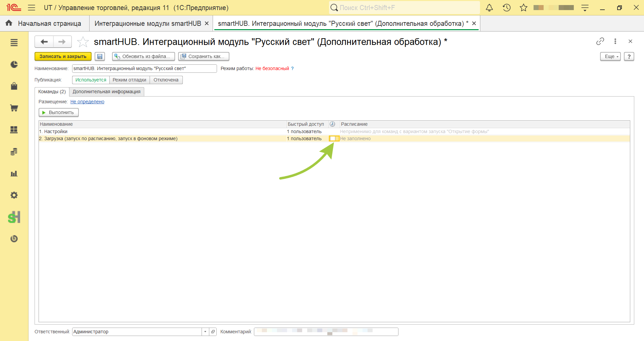Open Команды (2) tab

coord(52,92)
